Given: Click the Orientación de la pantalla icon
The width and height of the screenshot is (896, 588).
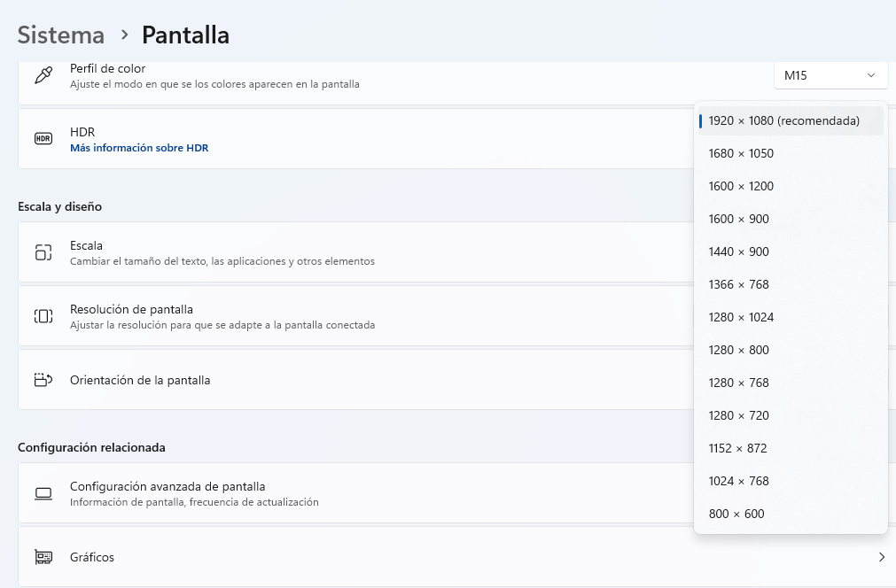Looking at the screenshot, I should coord(43,380).
